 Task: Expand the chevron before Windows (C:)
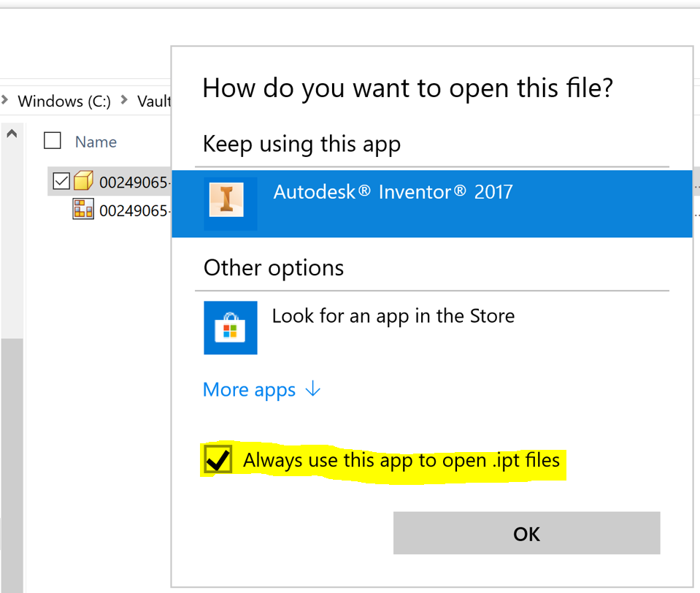4,101
